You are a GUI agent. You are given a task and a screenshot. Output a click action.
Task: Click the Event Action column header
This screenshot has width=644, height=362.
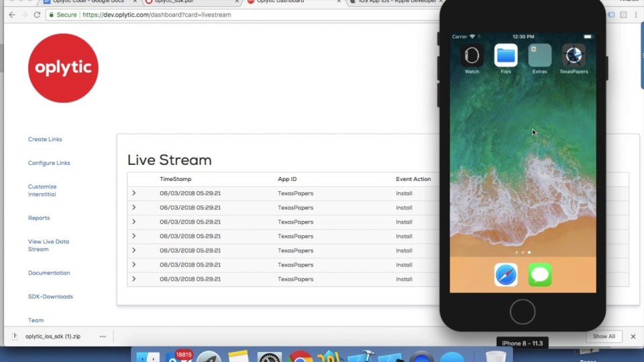coord(413,179)
